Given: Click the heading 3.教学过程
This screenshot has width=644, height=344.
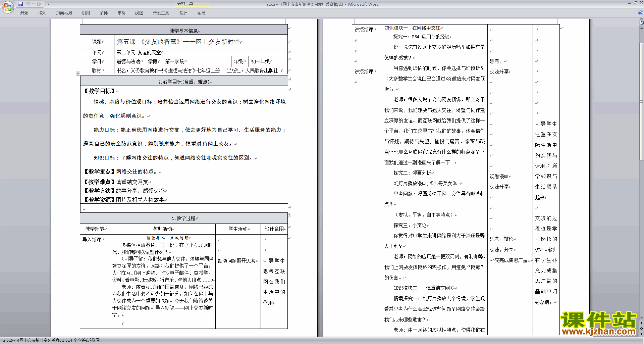Looking at the screenshot, I should coord(183,218).
